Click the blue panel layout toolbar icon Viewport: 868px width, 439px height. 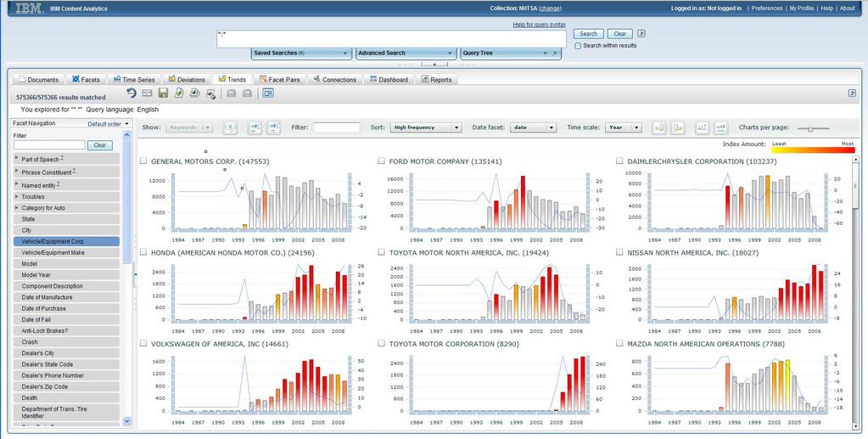coord(268,93)
